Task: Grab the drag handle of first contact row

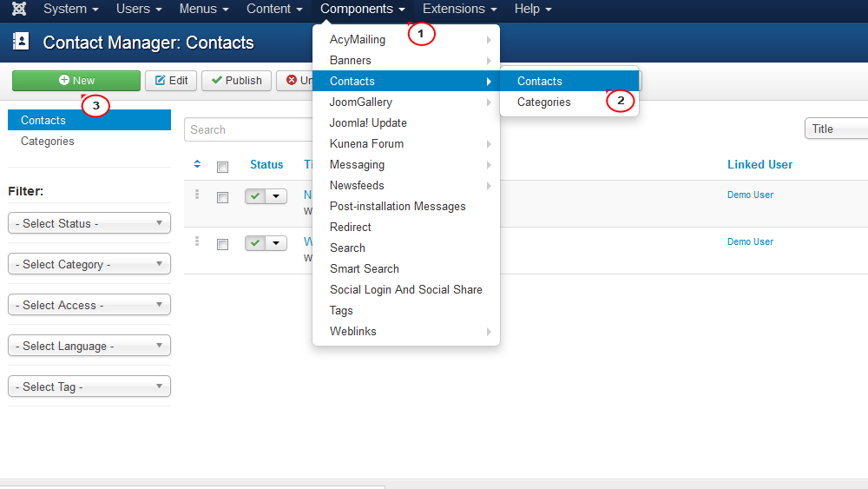Action: tap(197, 195)
